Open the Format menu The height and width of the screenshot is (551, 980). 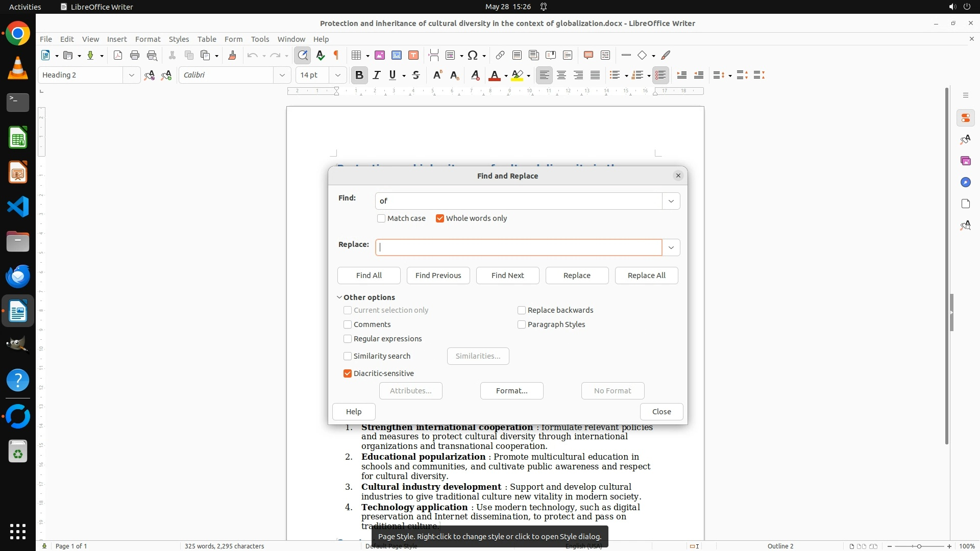pyautogui.click(x=148, y=39)
